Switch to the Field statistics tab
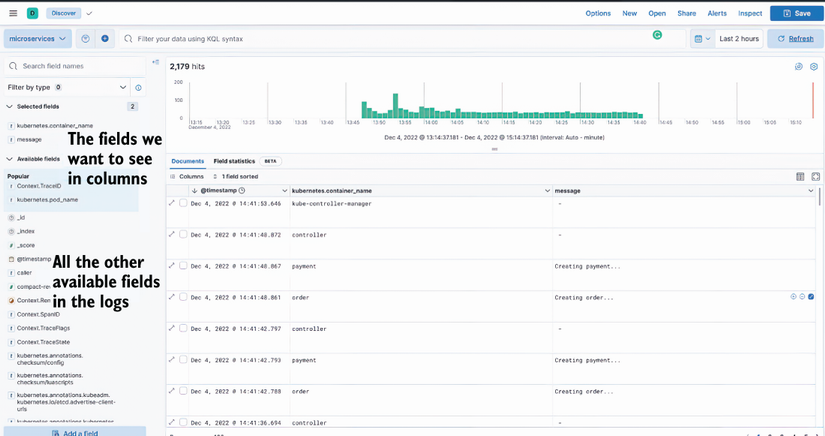The image size is (825, 436). tap(234, 161)
